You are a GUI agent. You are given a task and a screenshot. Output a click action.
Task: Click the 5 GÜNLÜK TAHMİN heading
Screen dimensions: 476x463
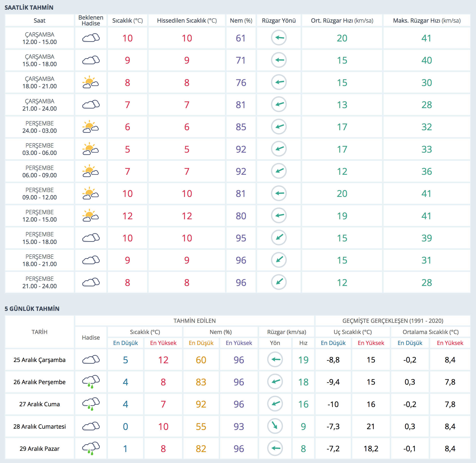[32, 309]
